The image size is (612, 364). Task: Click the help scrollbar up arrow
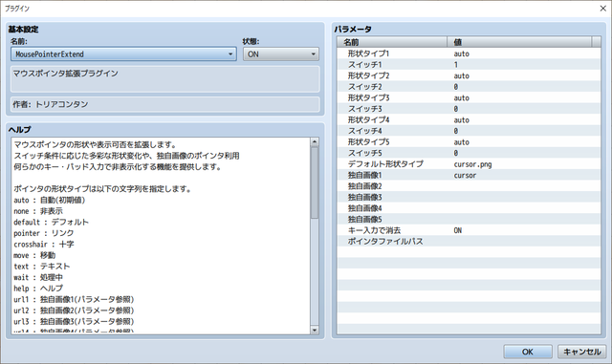click(x=315, y=142)
